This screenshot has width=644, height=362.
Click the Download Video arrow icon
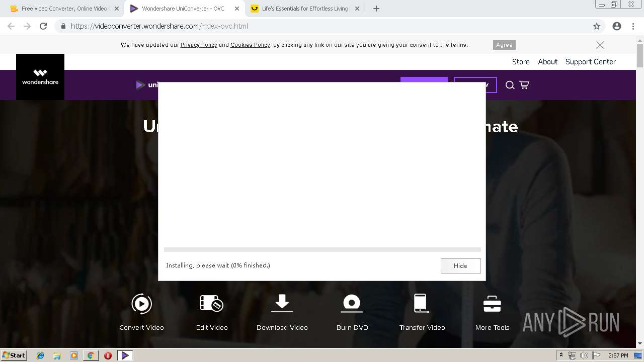(x=282, y=303)
